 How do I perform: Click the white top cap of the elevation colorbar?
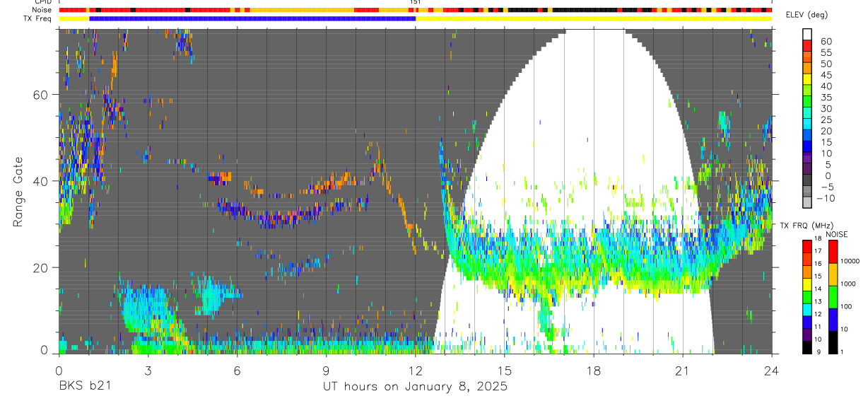[x=808, y=35]
